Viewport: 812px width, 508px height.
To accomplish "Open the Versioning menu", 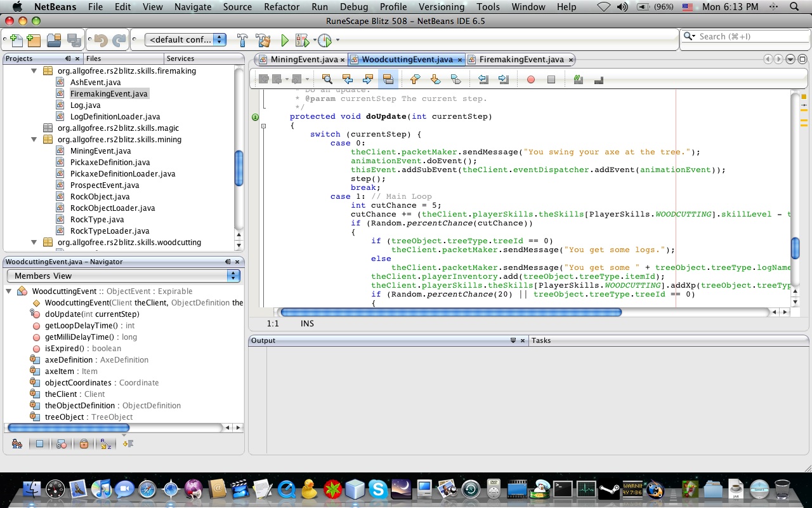I will coord(442,7).
